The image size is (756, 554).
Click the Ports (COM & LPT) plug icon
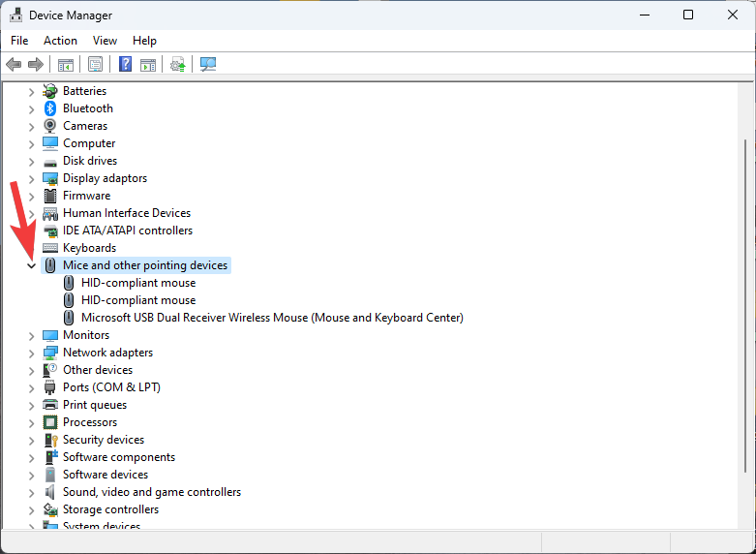click(x=50, y=387)
